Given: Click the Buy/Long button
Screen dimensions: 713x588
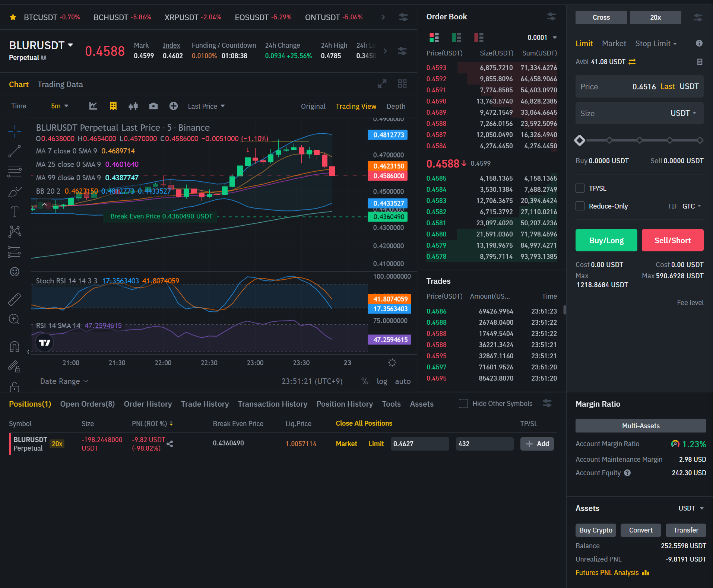Looking at the screenshot, I should [x=606, y=240].
